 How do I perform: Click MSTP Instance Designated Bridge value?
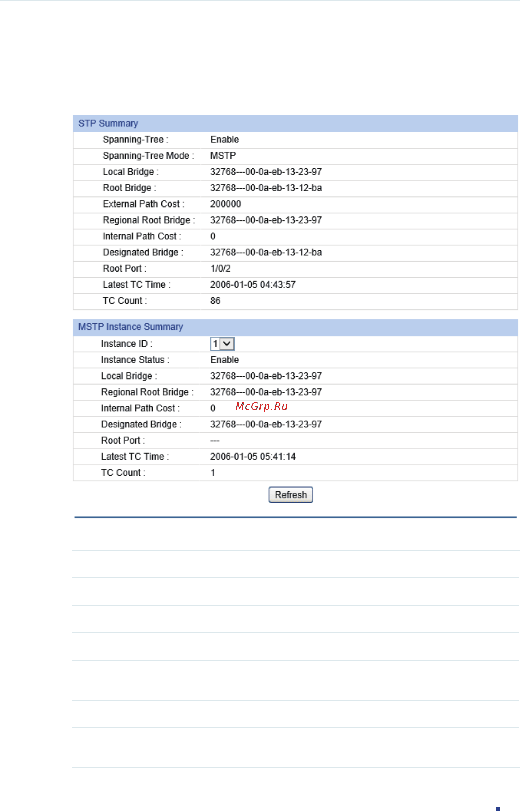click(266, 424)
